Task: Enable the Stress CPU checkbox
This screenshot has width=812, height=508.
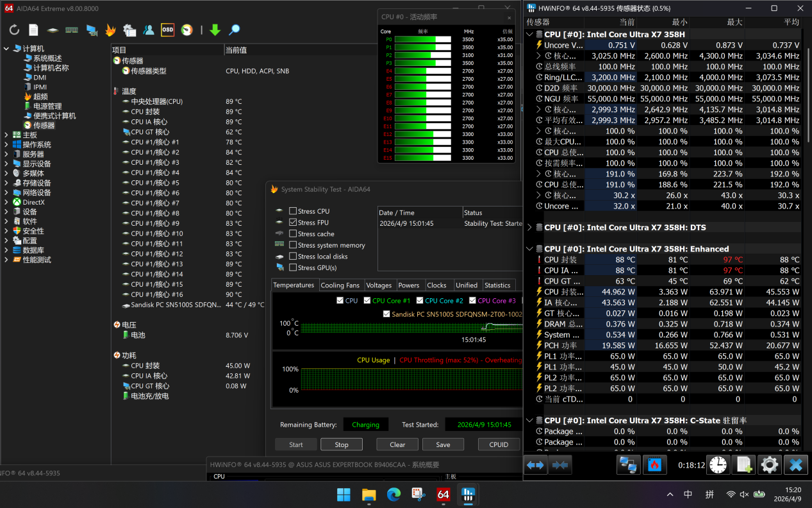Action: [293, 211]
